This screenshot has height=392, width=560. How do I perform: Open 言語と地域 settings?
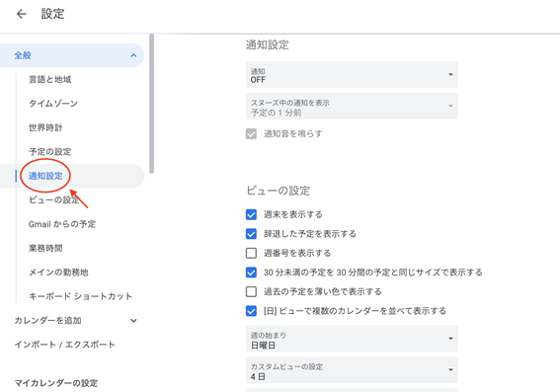(50, 79)
